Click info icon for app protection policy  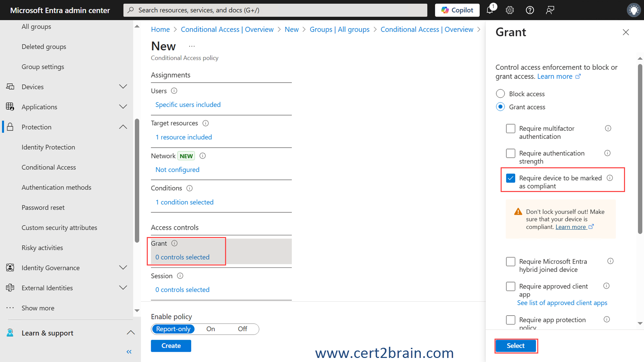[x=607, y=319]
